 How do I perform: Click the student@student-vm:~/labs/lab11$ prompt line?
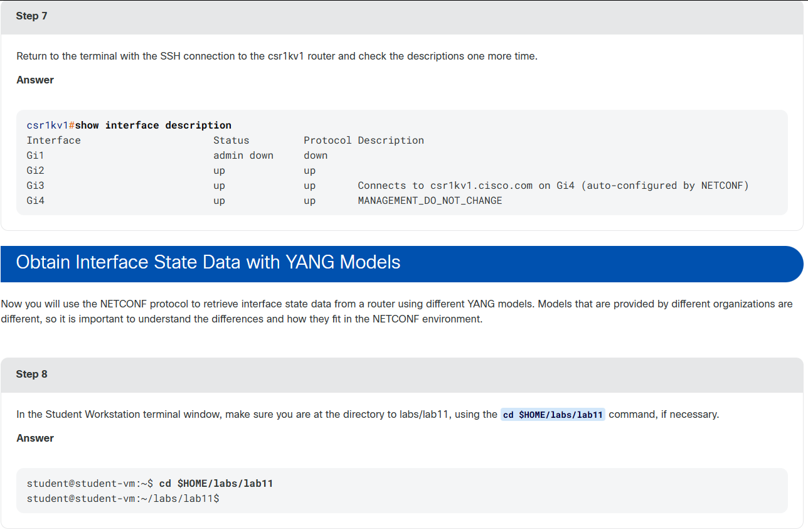pos(122,499)
